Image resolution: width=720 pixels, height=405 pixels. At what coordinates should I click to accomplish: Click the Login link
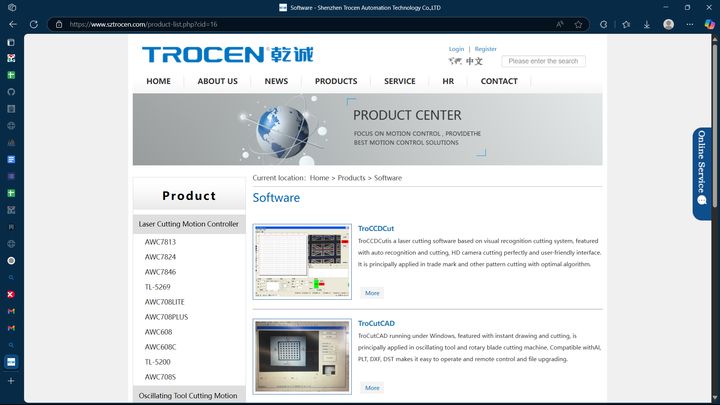click(456, 49)
